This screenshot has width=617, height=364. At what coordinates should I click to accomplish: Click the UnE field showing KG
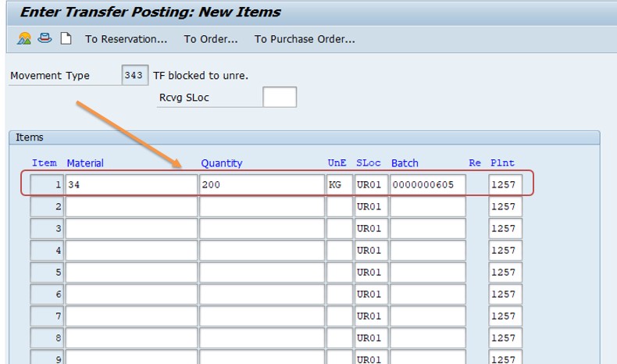339,185
